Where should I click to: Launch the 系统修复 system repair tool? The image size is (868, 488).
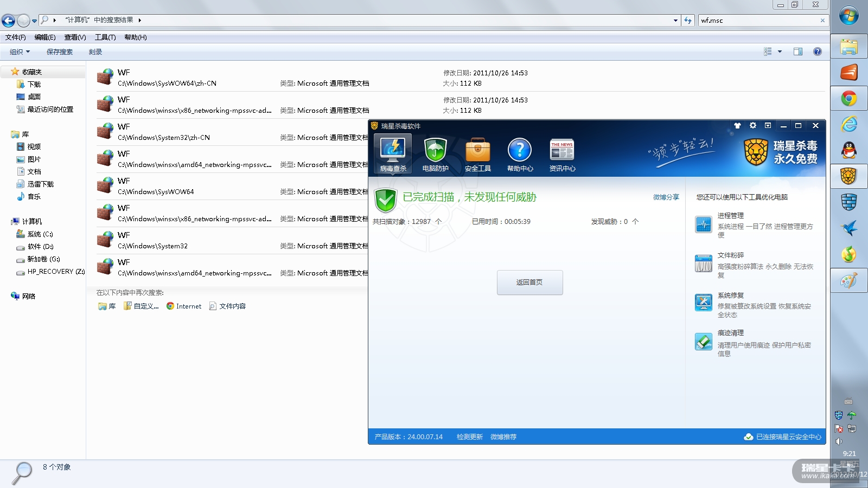[755, 305]
